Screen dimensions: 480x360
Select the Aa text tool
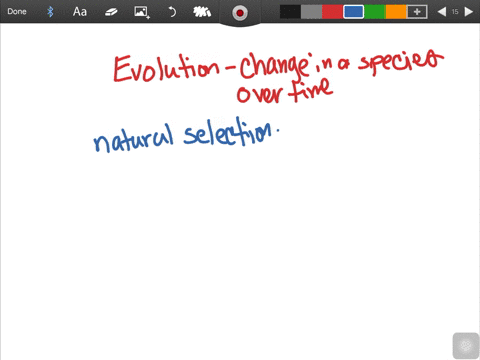pos(80,12)
